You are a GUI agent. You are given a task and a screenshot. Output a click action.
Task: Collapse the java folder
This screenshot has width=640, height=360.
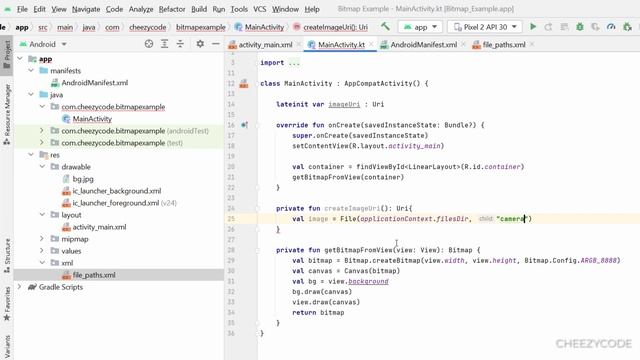(31, 95)
